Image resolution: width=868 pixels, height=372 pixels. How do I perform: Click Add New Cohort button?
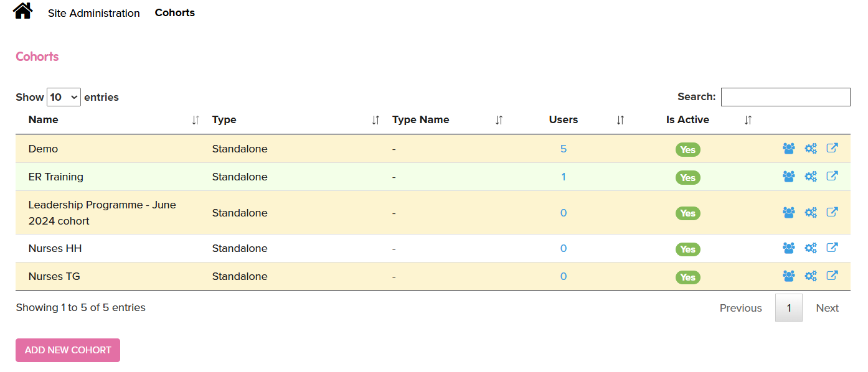coord(68,350)
